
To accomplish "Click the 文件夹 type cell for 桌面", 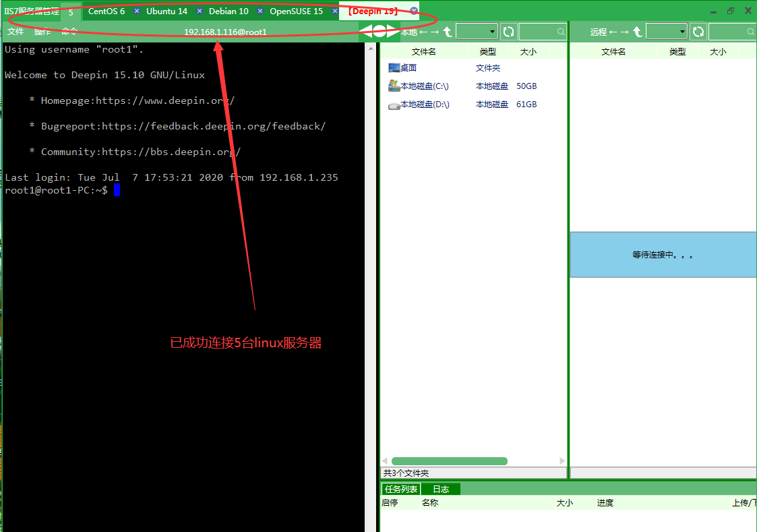I will coord(488,68).
